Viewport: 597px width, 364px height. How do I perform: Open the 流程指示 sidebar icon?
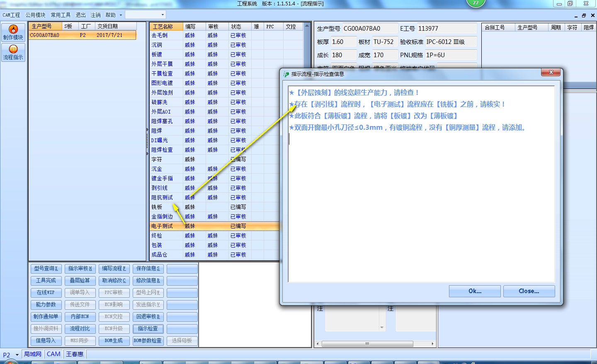click(x=13, y=53)
